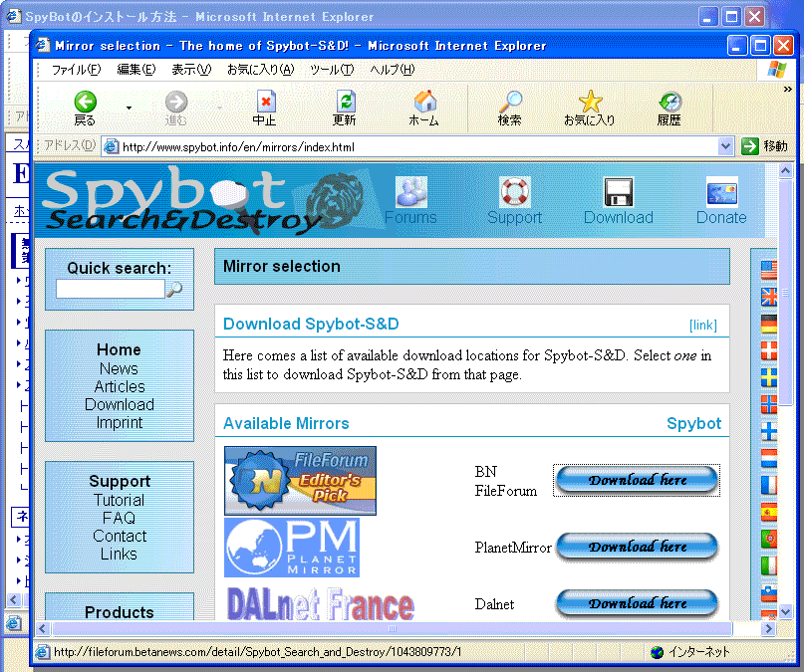
Task: Click the page scroll down arrow
Action: tap(785, 611)
